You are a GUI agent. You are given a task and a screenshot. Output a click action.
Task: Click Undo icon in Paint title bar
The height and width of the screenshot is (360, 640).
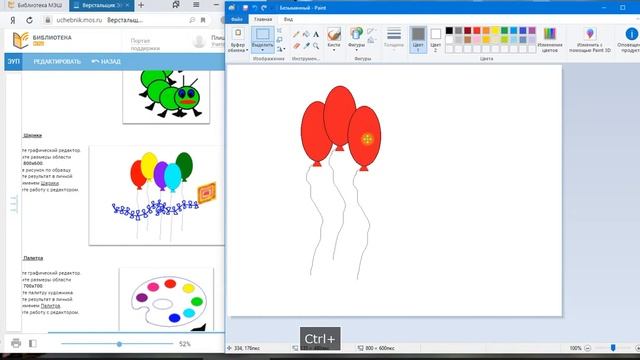255,8
